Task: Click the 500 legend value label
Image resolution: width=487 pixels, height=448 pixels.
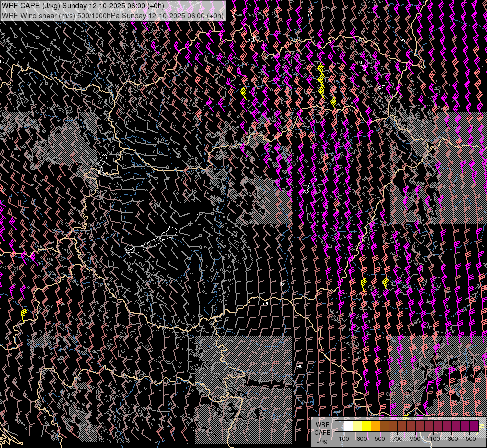Action: pyautogui.click(x=380, y=439)
